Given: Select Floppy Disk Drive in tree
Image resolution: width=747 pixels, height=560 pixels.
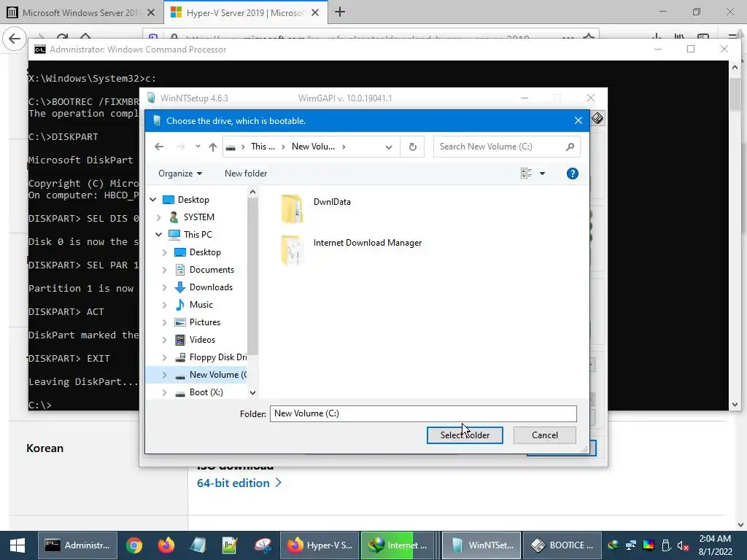Looking at the screenshot, I should 217,357.
